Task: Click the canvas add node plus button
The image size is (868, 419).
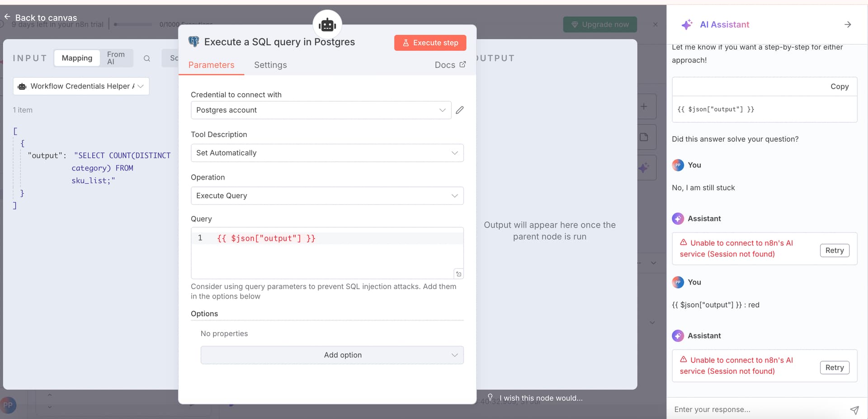Action: coord(644,106)
